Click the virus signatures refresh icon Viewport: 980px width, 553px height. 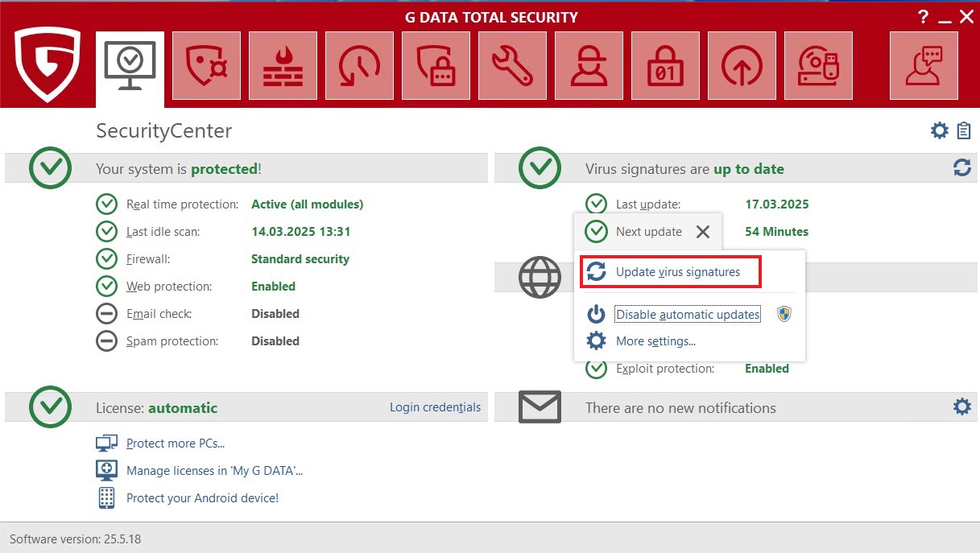[x=962, y=167]
